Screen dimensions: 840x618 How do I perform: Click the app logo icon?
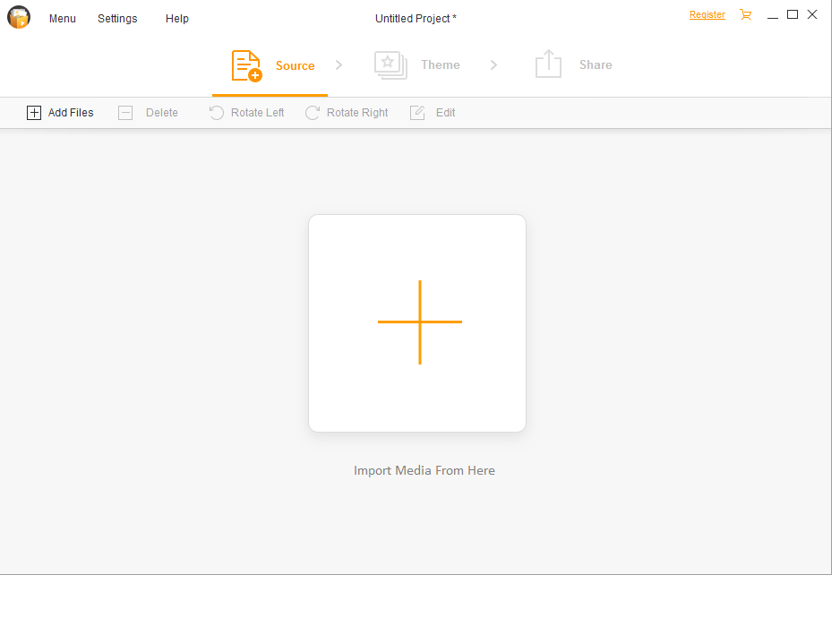(19, 17)
